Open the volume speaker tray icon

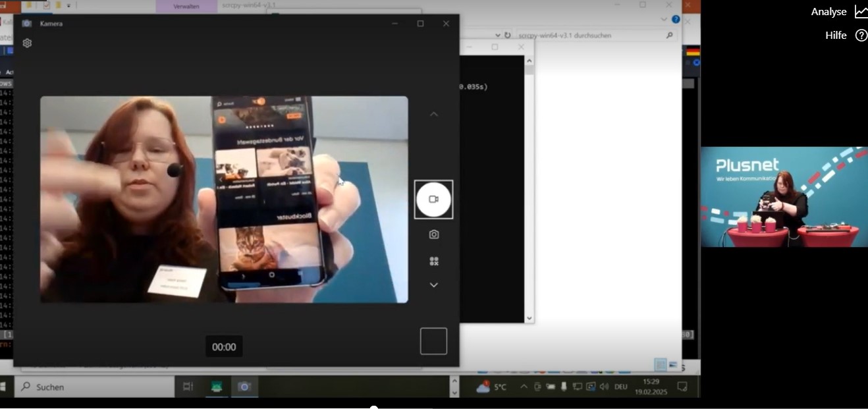coord(604,387)
